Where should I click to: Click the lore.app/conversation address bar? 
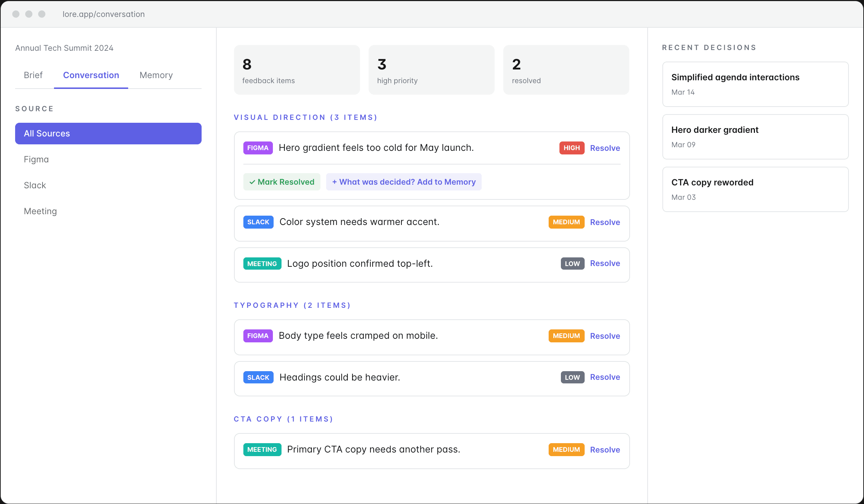pyautogui.click(x=104, y=14)
